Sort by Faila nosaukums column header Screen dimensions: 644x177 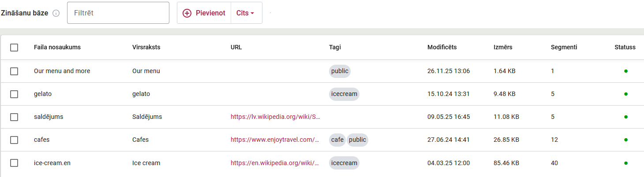[x=57, y=48]
